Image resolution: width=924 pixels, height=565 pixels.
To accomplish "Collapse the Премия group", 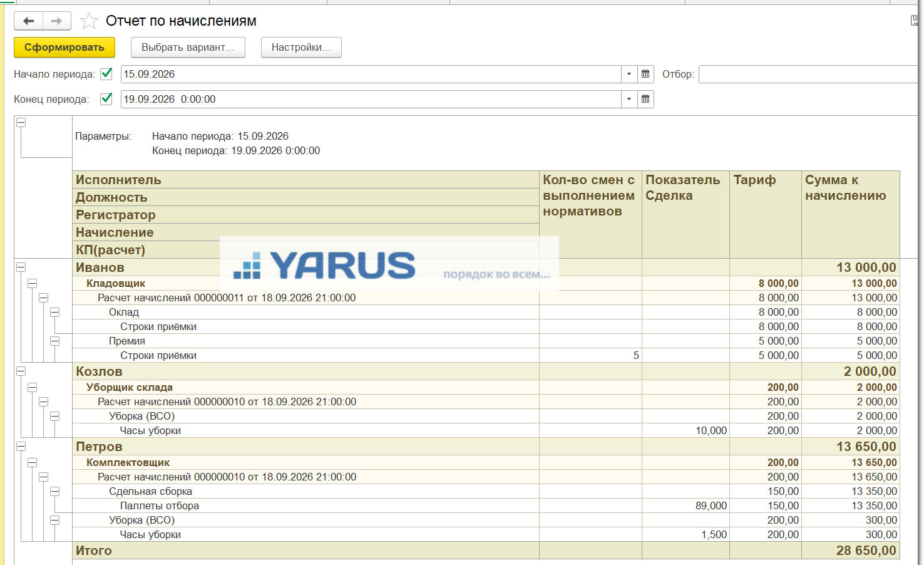I will (x=55, y=341).
